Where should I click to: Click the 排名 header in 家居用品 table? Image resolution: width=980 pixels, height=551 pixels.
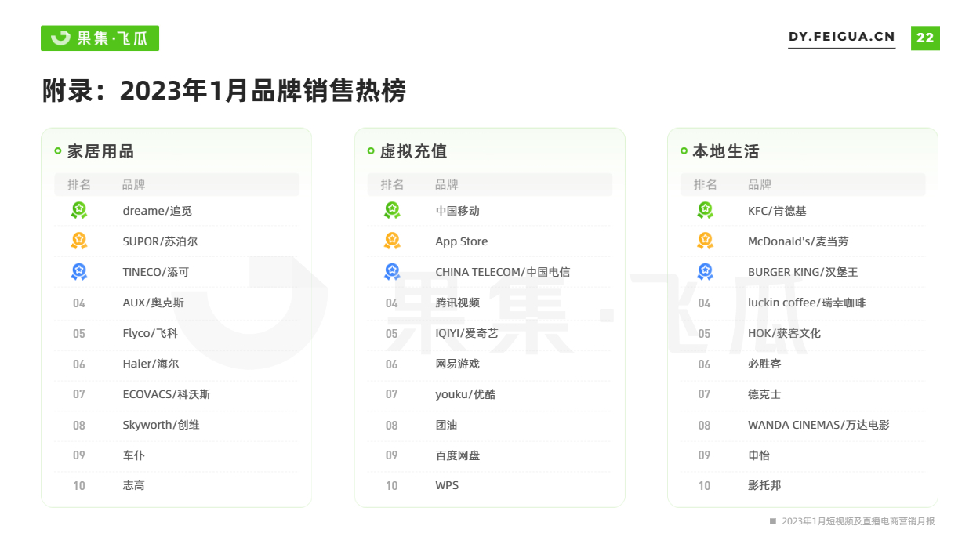tap(79, 185)
